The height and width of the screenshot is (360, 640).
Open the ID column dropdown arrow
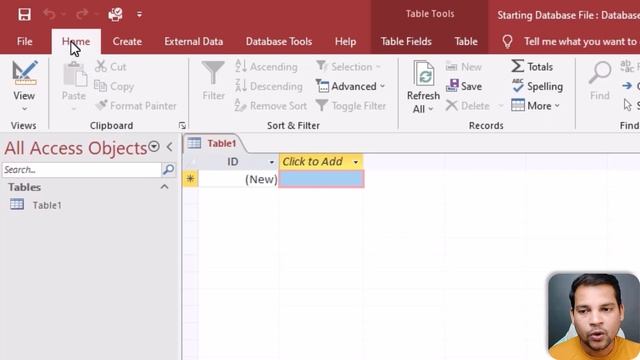(271, 162)
